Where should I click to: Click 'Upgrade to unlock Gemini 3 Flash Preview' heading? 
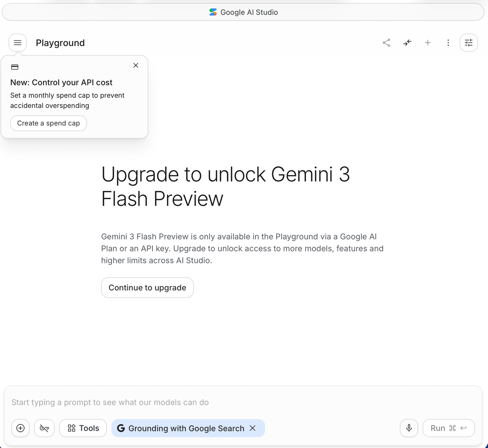pyautogui.click(x=226, y=187)
